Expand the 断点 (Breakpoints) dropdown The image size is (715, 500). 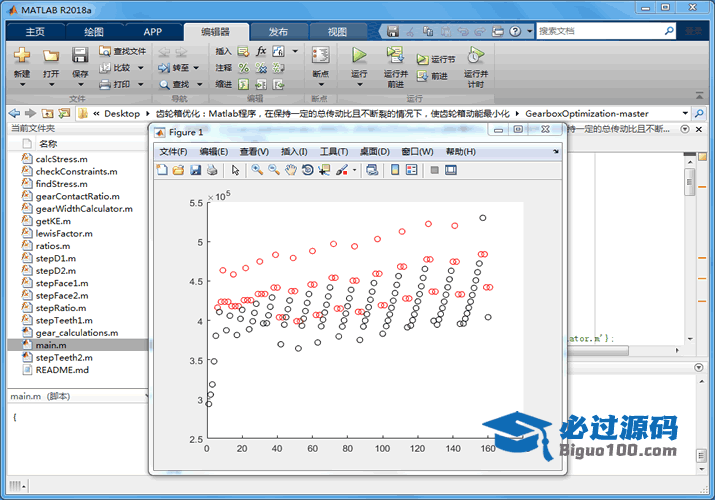click(320, 74)
